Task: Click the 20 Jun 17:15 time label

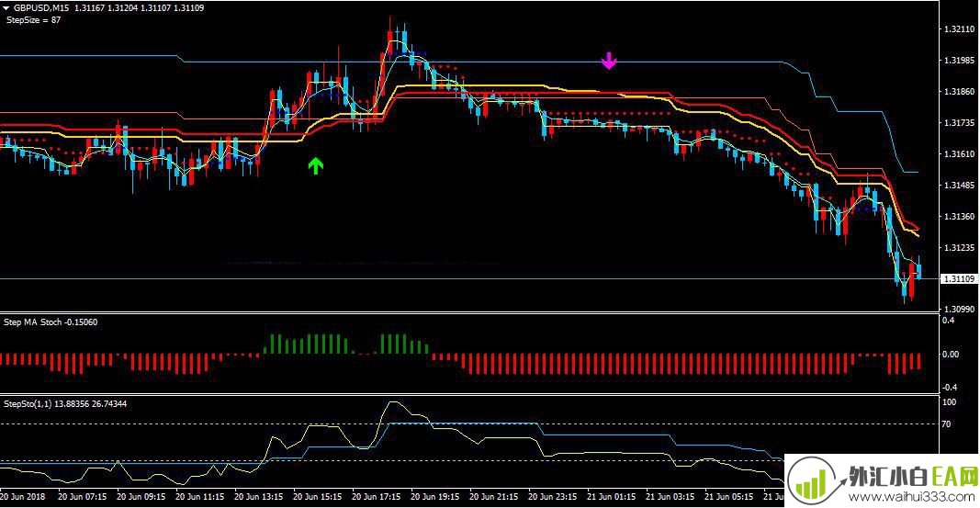Action: coord(376,497)
